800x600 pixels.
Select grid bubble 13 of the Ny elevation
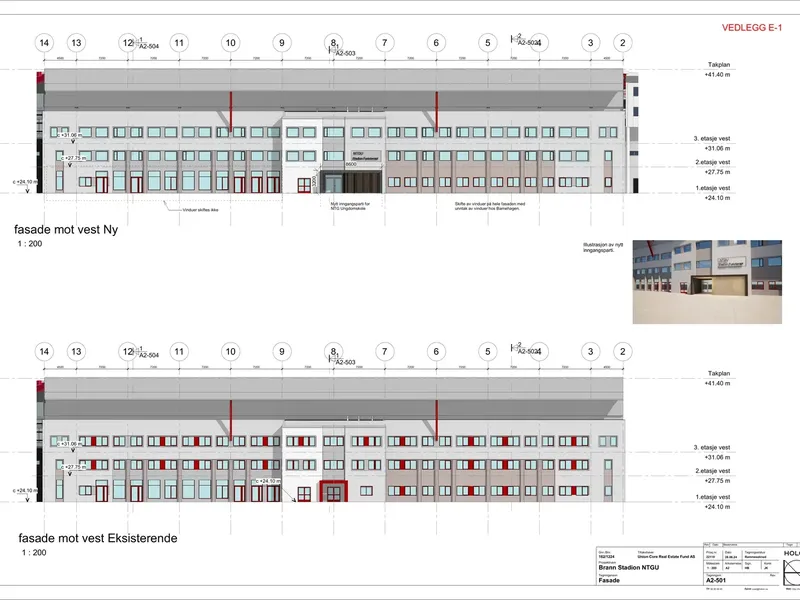pyautogui.click(x=77, y=43)
